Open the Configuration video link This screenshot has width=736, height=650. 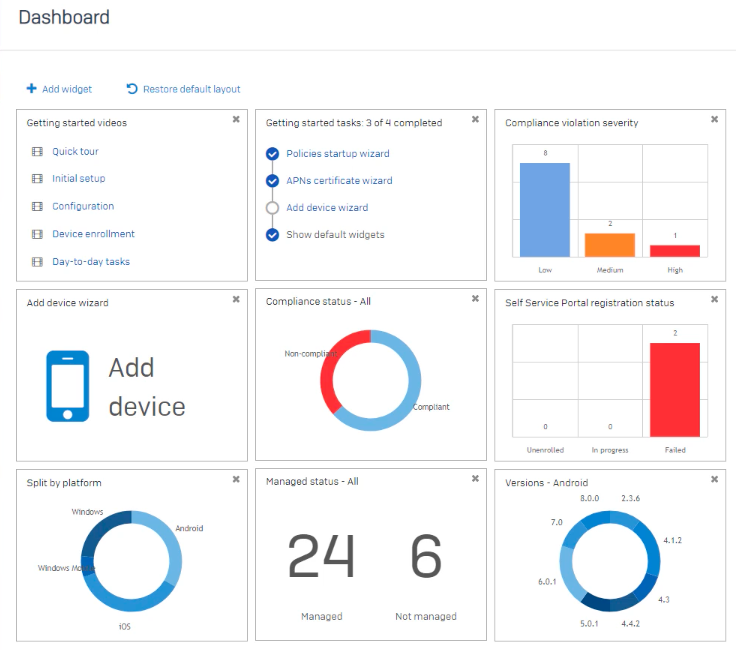(x=83, y=206)
